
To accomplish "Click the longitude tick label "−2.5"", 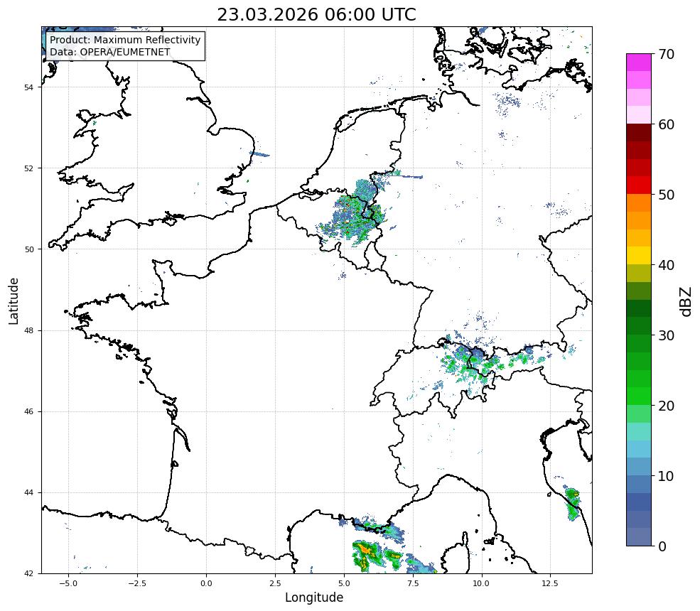I will click(x=137, y=583).
